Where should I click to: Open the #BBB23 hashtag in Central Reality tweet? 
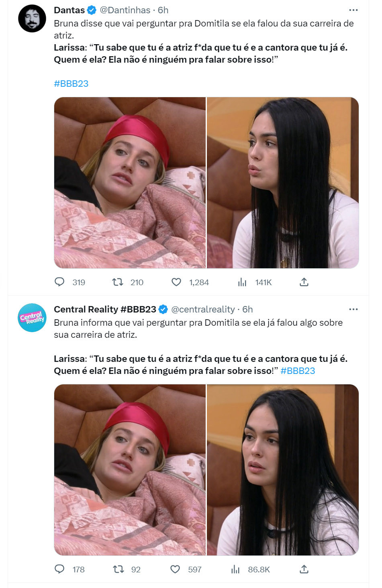pyautogui.click(x=298, y=371)
